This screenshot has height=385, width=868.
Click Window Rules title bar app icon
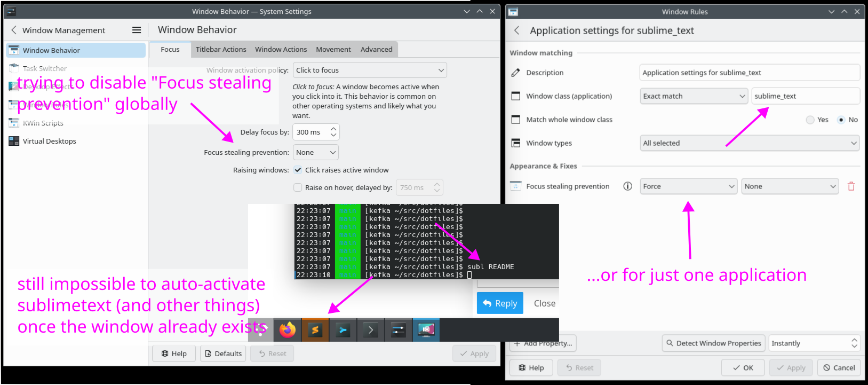(x=513, y=11)
